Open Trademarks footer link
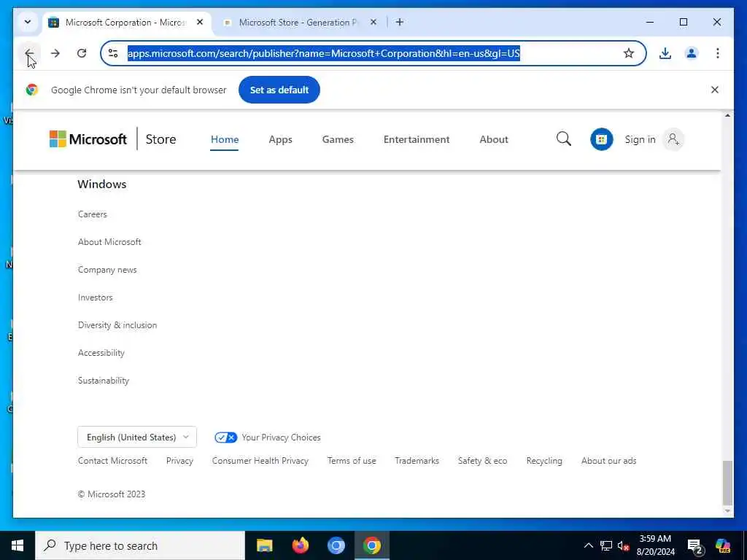Viewport: 747px width, 560px height. pos(417,461)
